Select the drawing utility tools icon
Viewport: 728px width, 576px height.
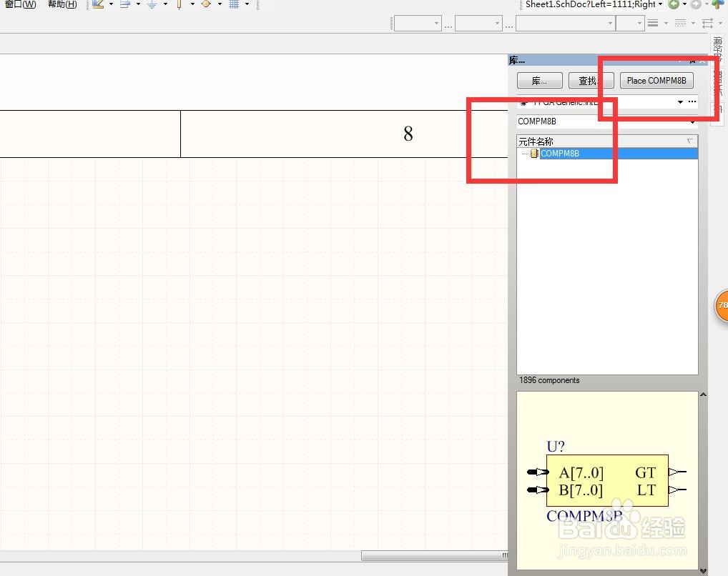tap(98, 4)
